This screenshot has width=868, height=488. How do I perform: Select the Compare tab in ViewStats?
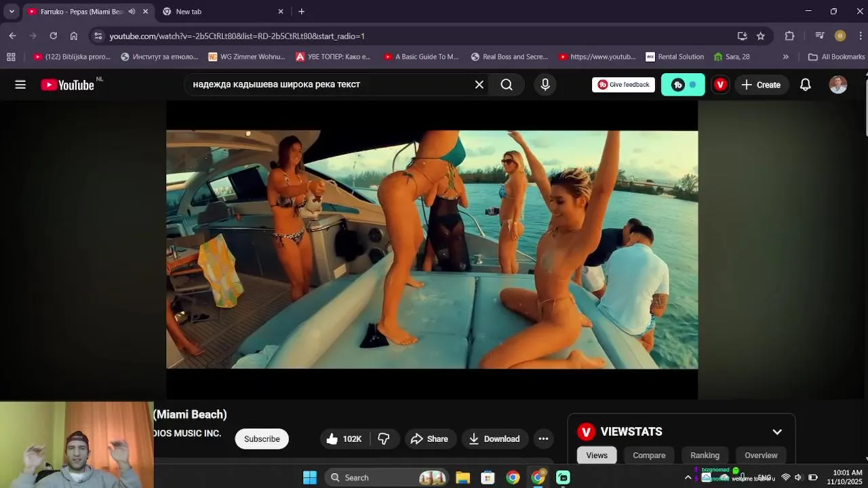(649, 455)
